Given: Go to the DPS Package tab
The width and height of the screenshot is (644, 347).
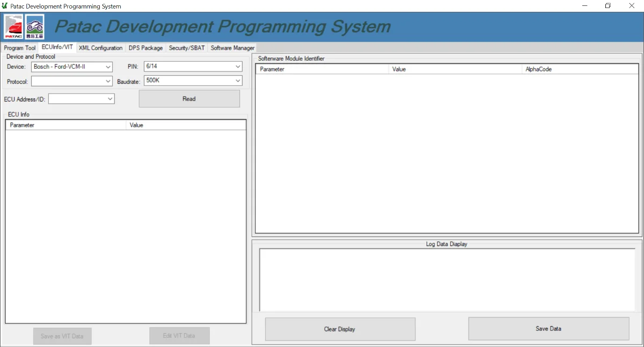Looking at the screenshot, I should coord(145,48).
